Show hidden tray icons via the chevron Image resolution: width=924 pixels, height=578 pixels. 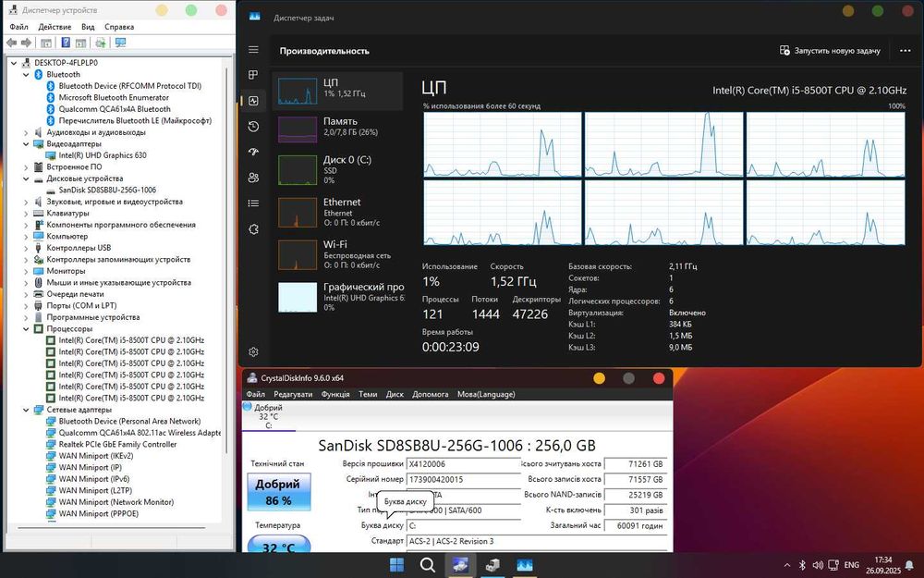click(786, 565)
